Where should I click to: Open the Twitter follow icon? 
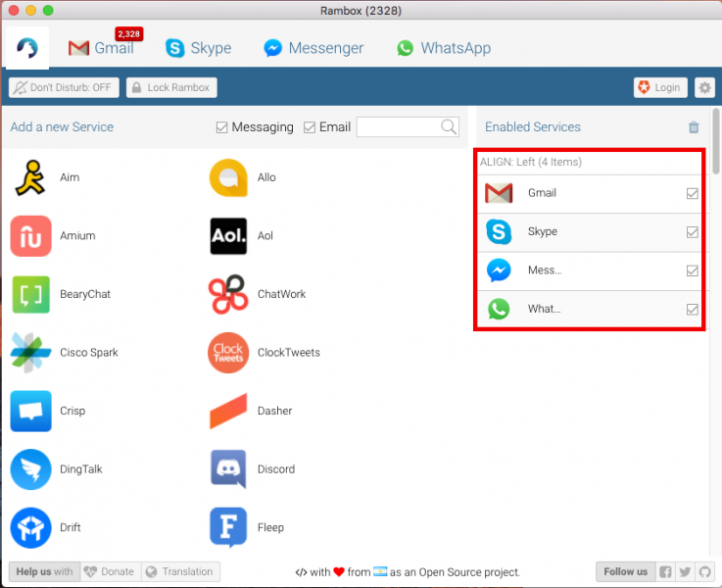click(x=685, y=572)
